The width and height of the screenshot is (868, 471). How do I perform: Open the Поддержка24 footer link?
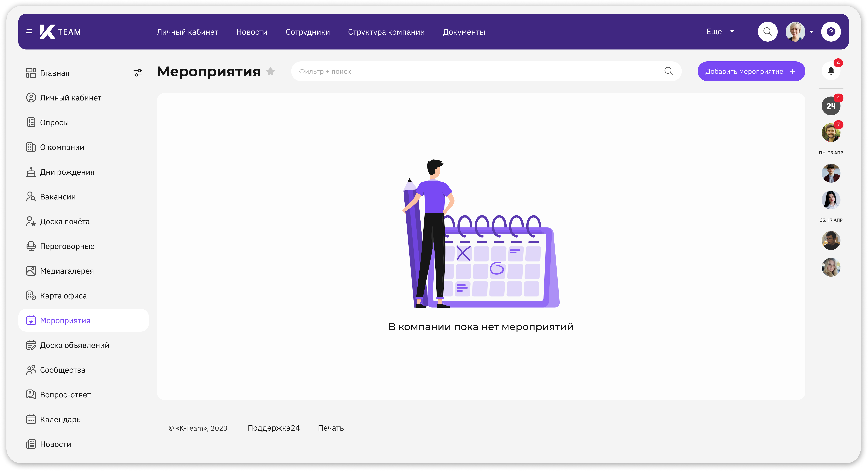[x=274, y=428]
